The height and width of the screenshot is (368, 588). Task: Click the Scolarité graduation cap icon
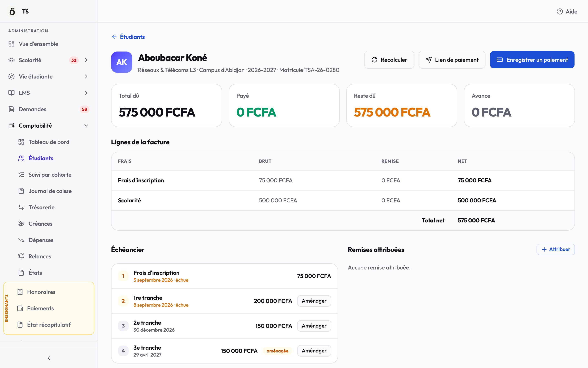11,60
